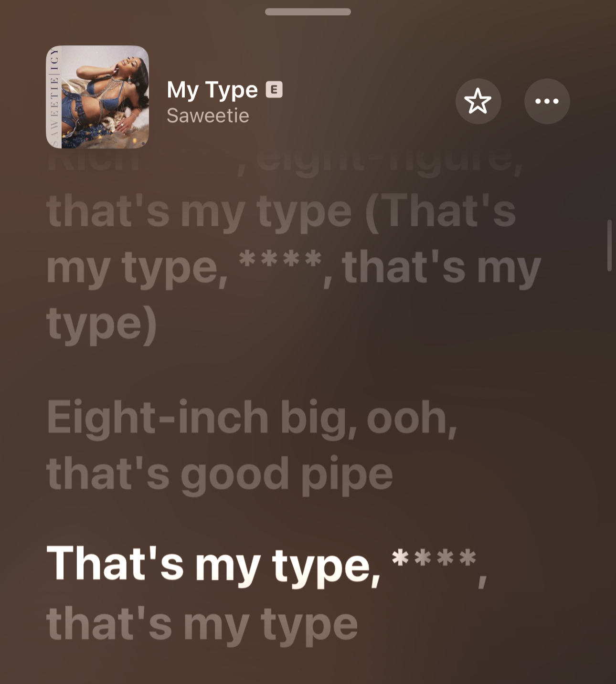
Task: Favorite the song with the star icon
Action: click(478, 101)
